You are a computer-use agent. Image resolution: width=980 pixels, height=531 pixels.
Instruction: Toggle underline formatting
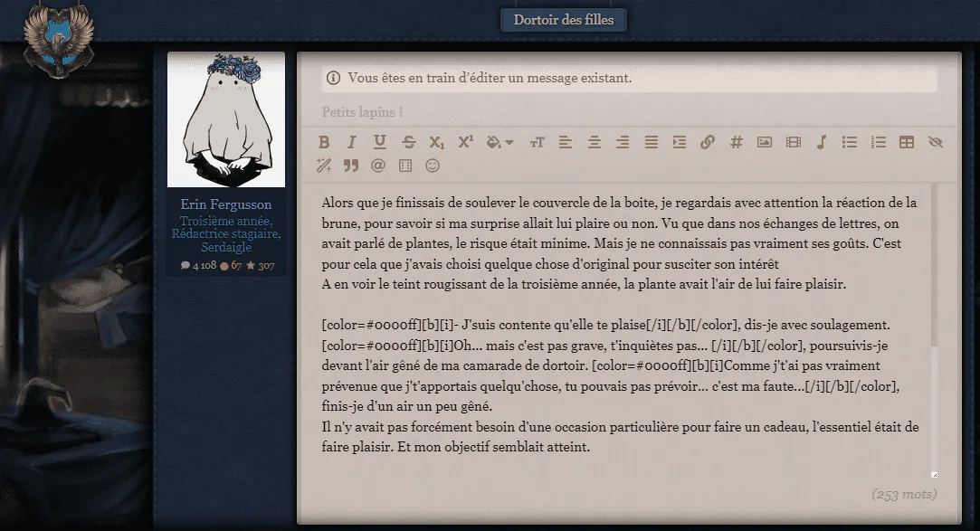[379, 142]
